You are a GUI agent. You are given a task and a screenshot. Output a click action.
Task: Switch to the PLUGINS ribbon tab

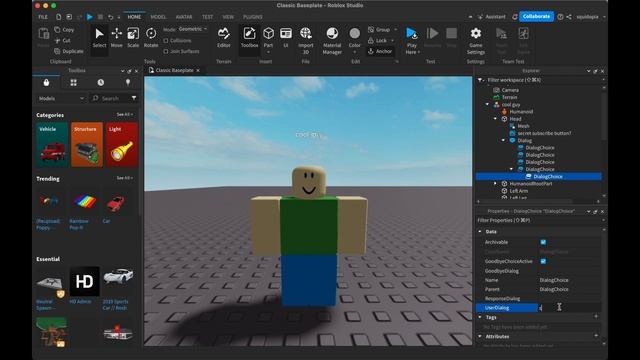pos(253,17)
